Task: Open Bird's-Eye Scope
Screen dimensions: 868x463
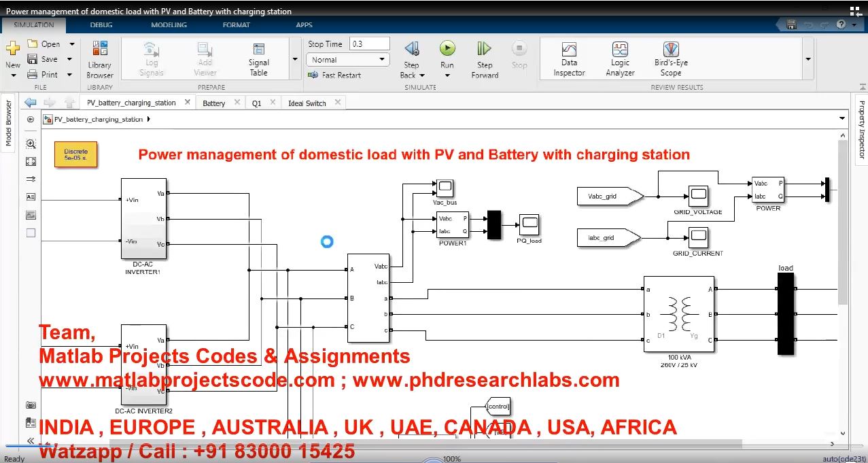Action: (670, 58)
